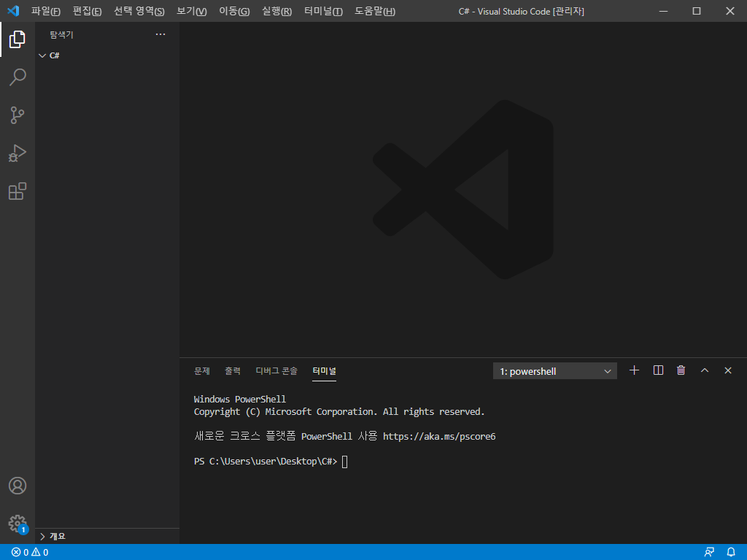The width and height of the screenshot is (747, 560).
Task: Create a new terminal with plus icon
Action: (x=634, y=370)
